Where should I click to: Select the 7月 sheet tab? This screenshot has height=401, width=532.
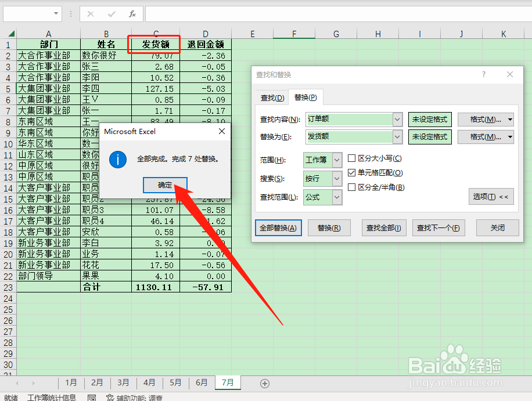tap(228, 382)
